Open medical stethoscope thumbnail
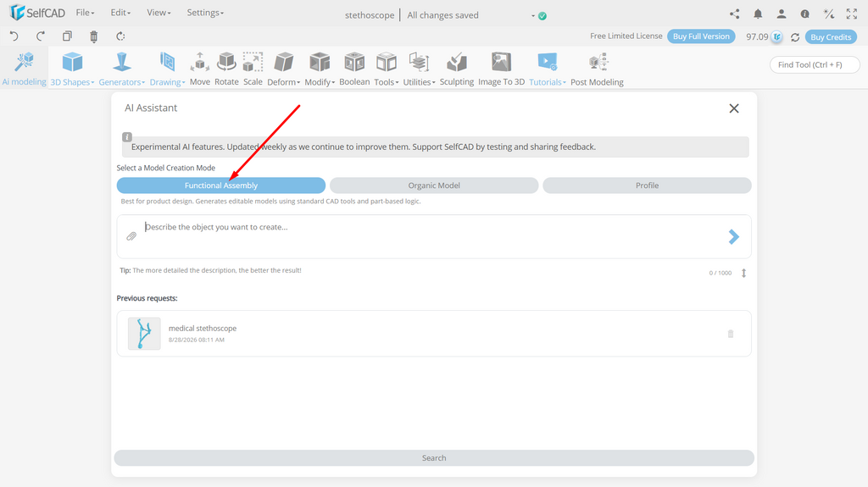 click(144, 334)
